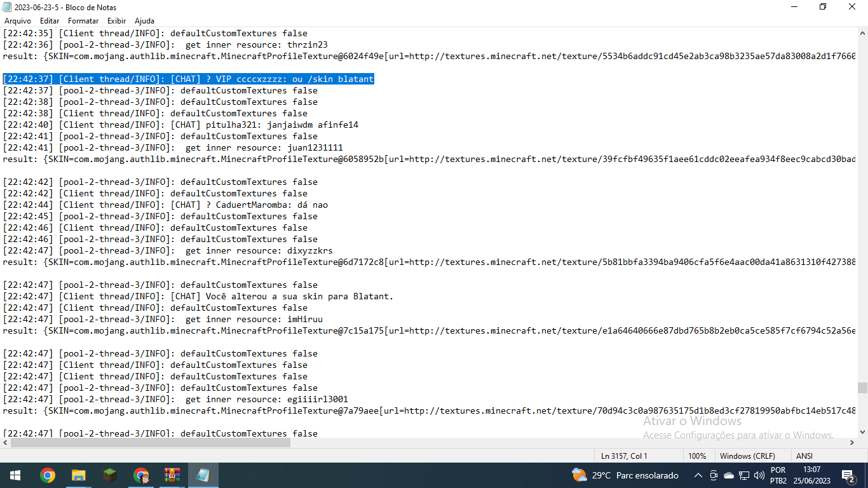
Task: Click the result line with MinecraftProfileTexture@7c15a175
Action: coord(430,330)
